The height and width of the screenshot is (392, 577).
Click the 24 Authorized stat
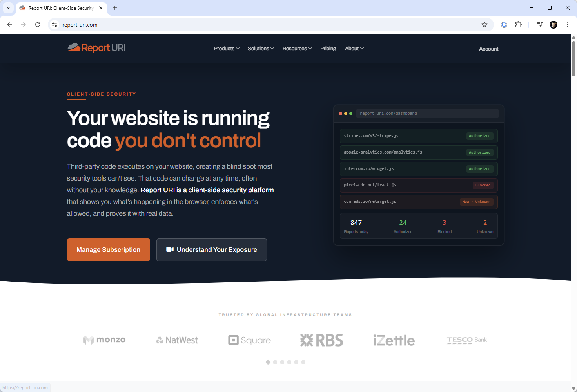tap(403, 226)
